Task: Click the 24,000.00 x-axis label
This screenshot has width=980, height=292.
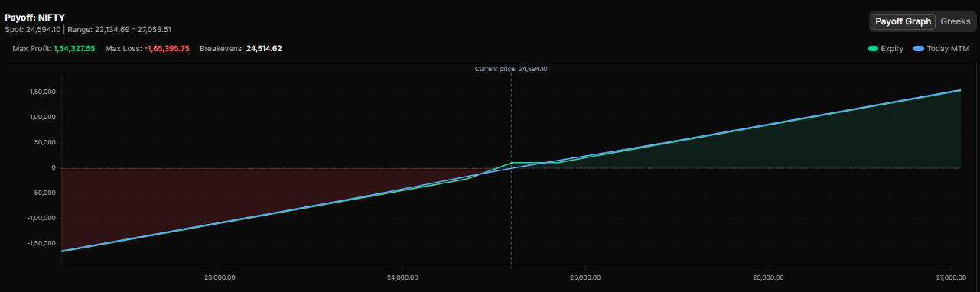Action: 402,277
